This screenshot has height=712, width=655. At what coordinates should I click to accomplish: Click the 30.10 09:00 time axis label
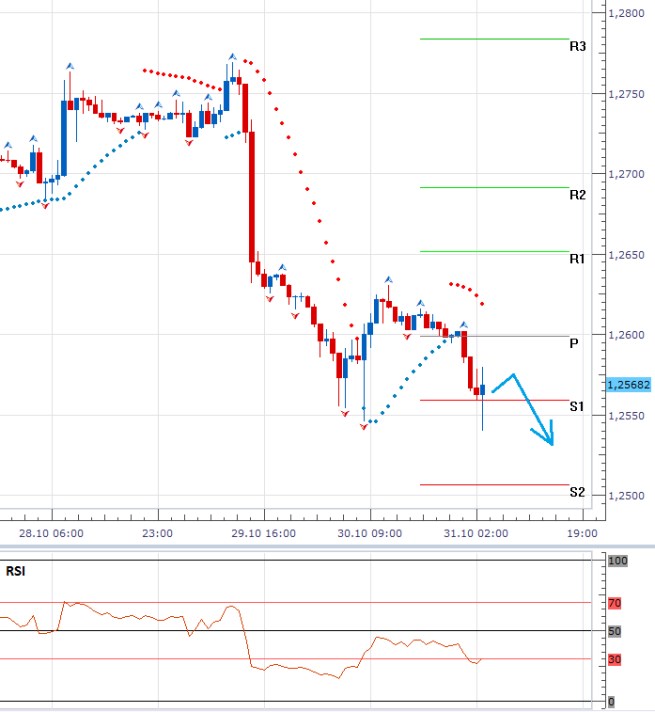point(372,533)
